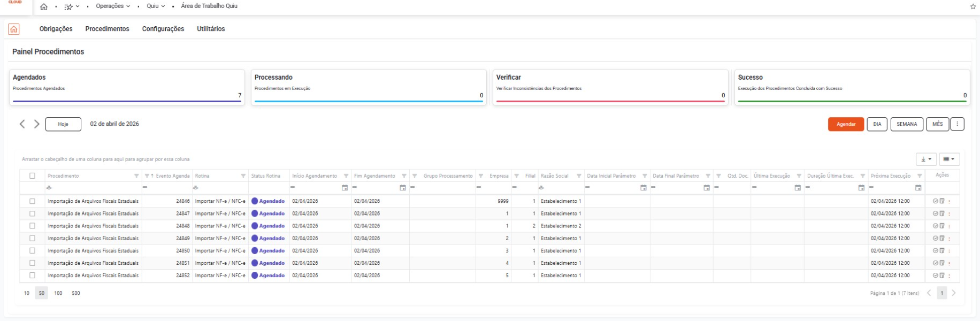This screenshot has width=980, height=321.
Task: Click the orange home icon beside Obrigações
Action: tap(14, 29)
